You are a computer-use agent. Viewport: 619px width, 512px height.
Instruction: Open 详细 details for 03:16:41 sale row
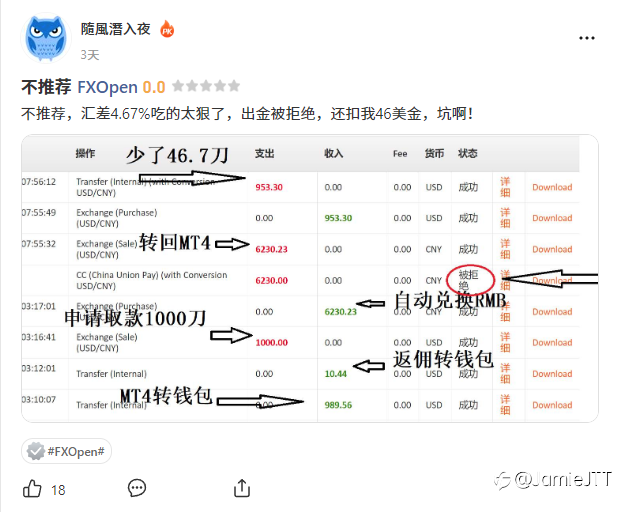505,342
